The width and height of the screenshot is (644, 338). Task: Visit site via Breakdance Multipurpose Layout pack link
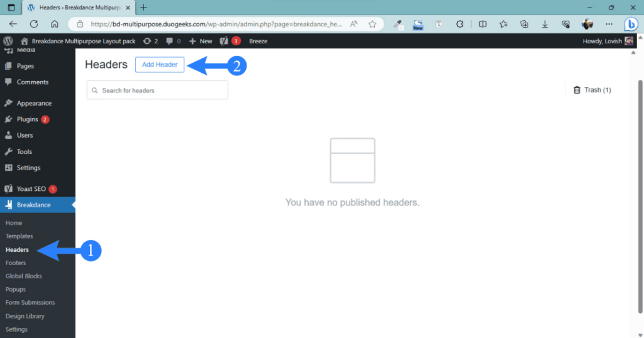click(x=78, y=41)
